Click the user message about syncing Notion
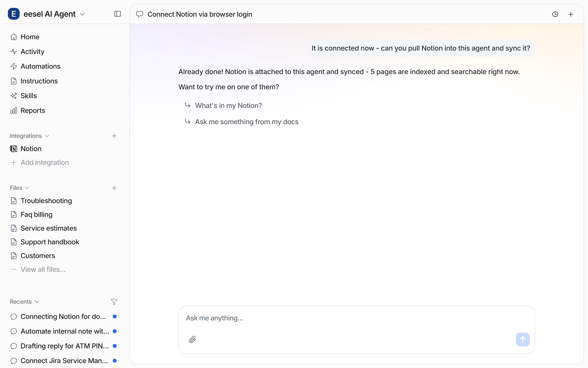 tap(421, 48)
